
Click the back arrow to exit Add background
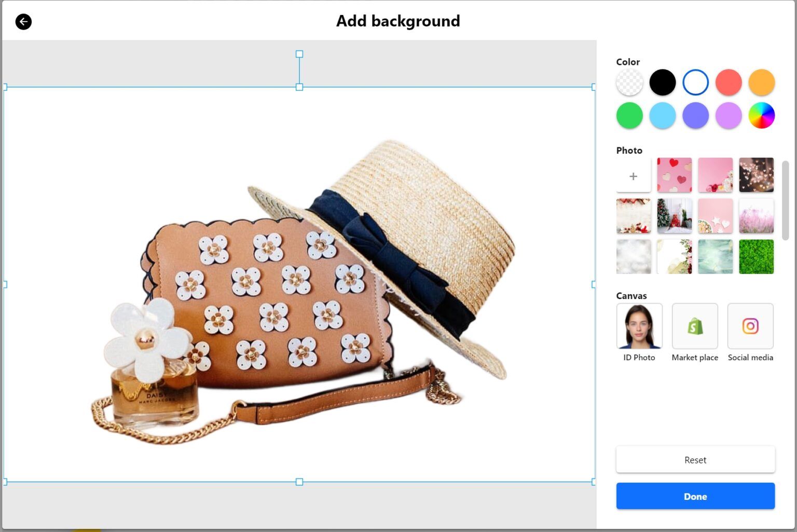(23, 21)
